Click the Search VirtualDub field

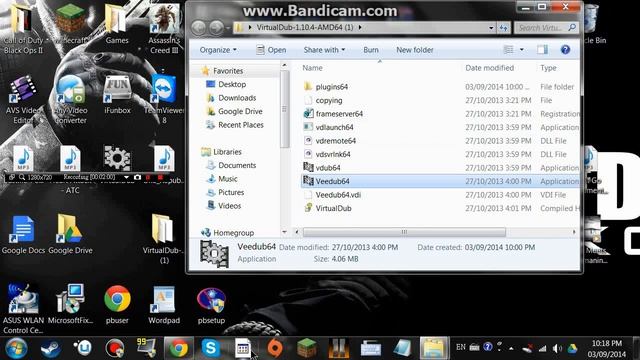(546, 28)
